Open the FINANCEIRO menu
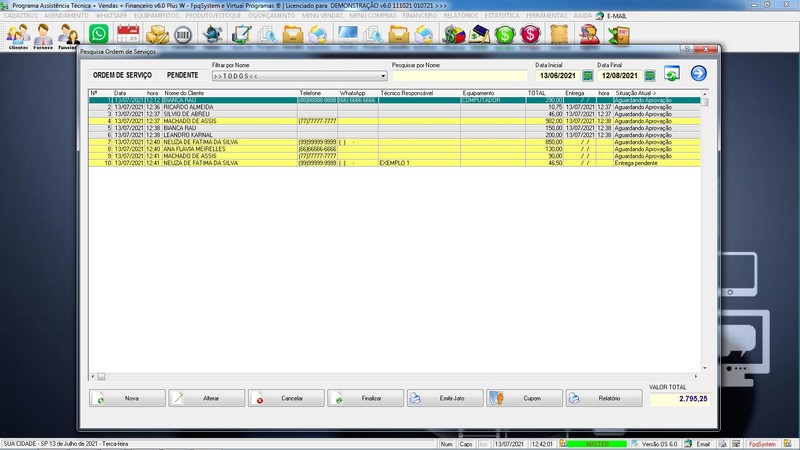800x450 pixels. 420,16
